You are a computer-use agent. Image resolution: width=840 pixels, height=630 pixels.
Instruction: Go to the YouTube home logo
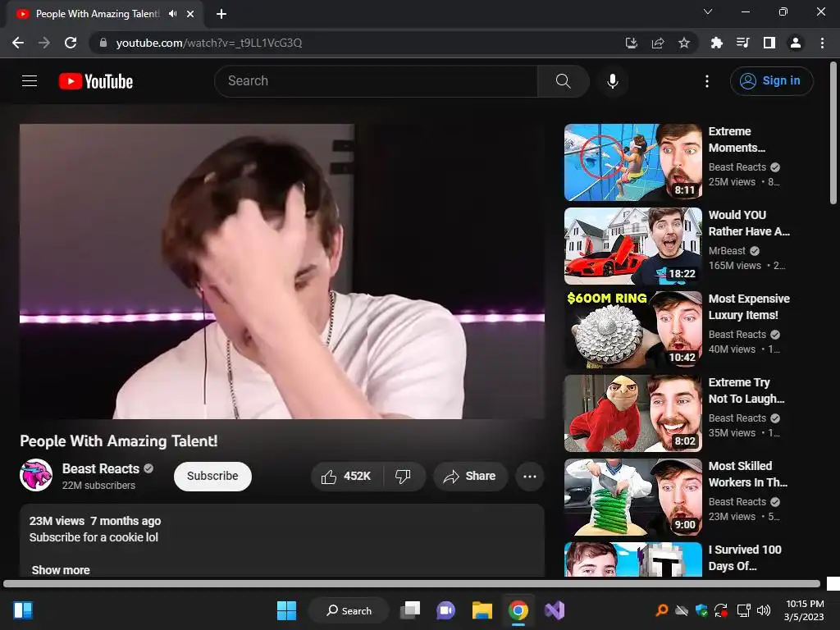(x=96, y=81)
